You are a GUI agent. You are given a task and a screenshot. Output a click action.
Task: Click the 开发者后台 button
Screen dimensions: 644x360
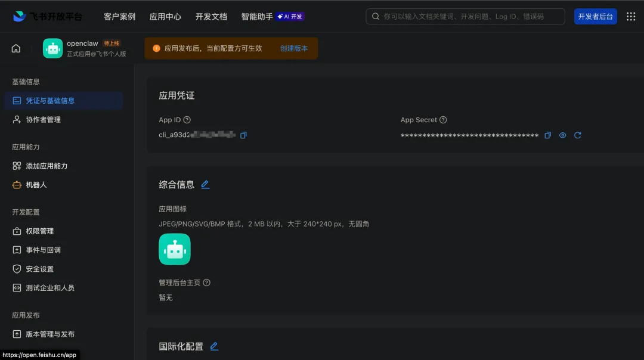(595, 17)
